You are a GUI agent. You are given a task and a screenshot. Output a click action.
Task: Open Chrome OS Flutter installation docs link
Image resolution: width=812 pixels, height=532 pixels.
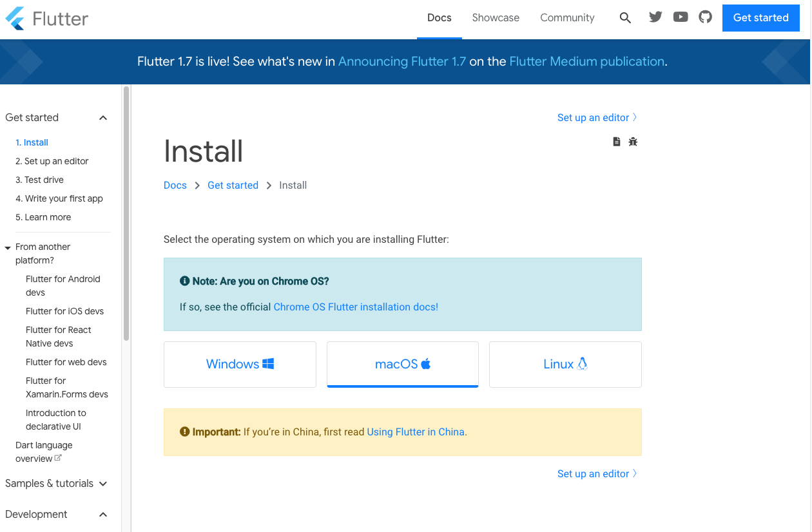click(x=356, y=307)
